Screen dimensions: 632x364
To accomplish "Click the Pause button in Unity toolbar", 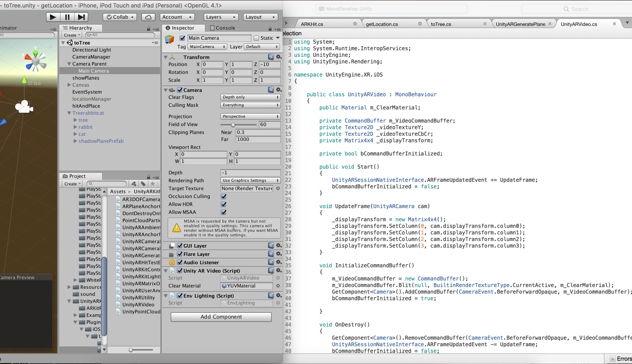I will [67, 17].
